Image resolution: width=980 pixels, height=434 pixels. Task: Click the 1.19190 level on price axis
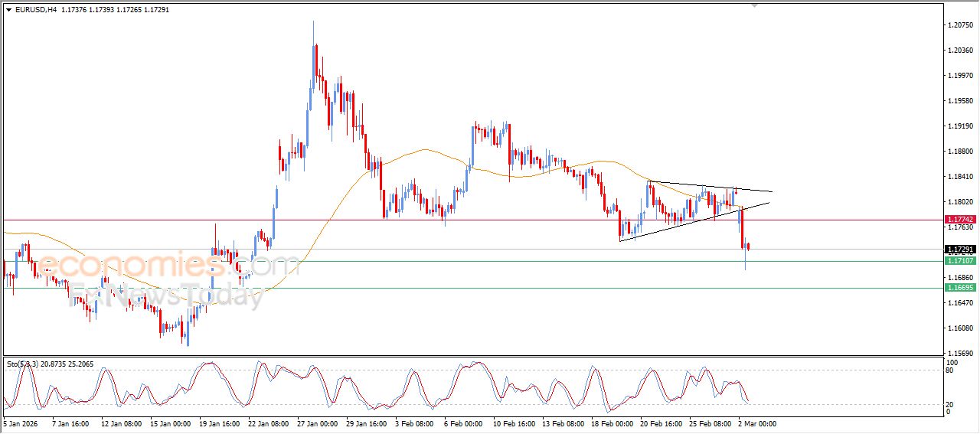(x=960, y=126)
